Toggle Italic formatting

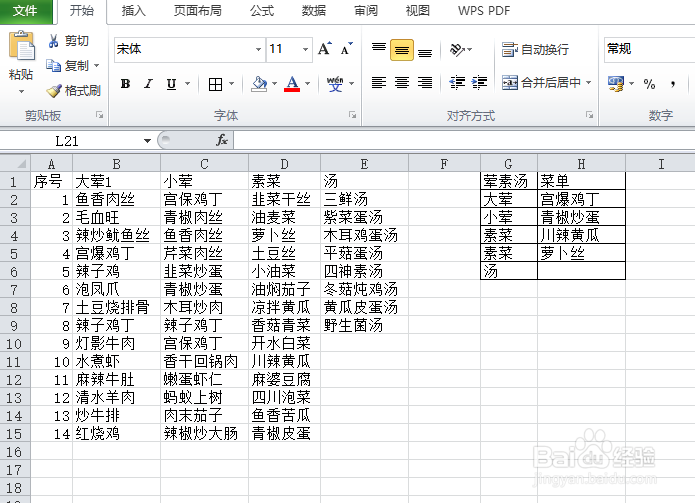click(x=148, y=84)
